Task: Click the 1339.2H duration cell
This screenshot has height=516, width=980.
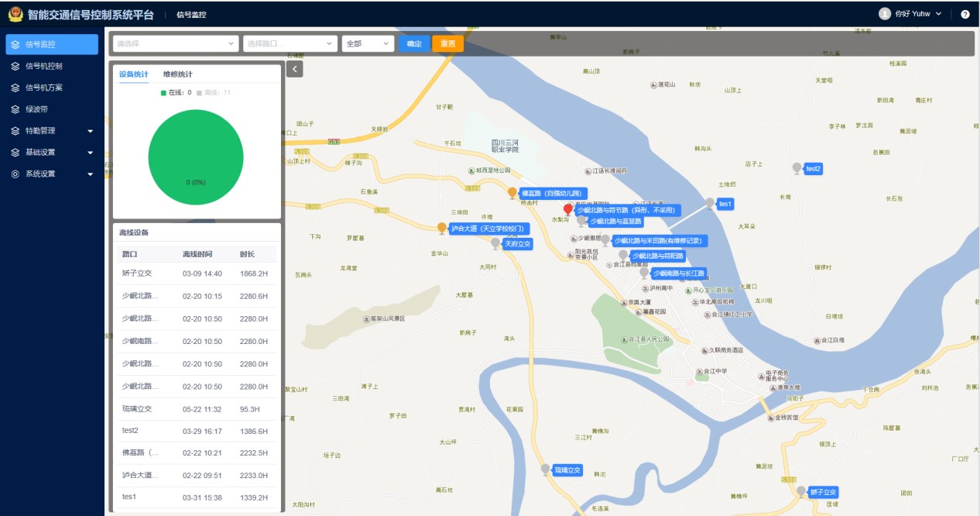Action: tap(254, 497)
